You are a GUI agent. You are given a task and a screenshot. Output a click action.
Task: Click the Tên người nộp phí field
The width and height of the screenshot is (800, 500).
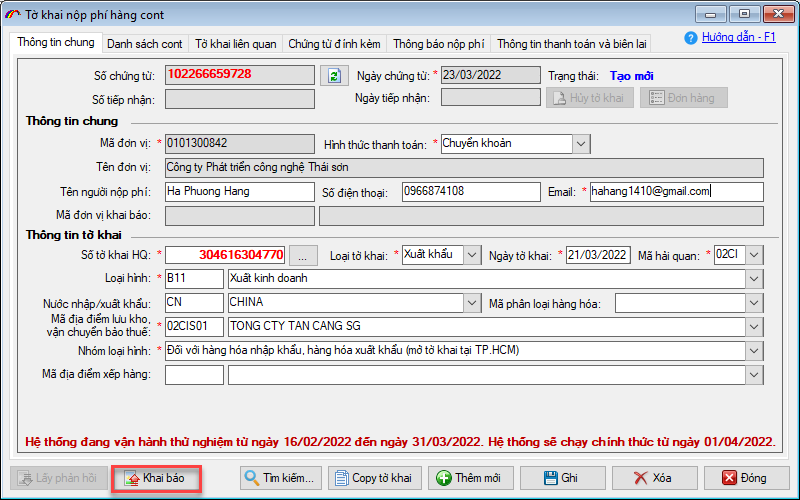click(x=240, y=192)
